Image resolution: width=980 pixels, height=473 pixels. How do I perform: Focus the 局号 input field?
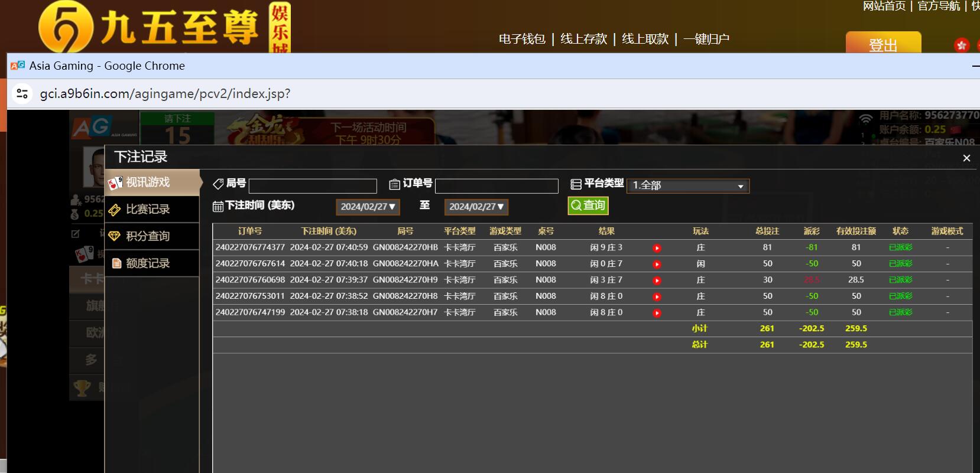pyautogui.click(x=313, y=186)
